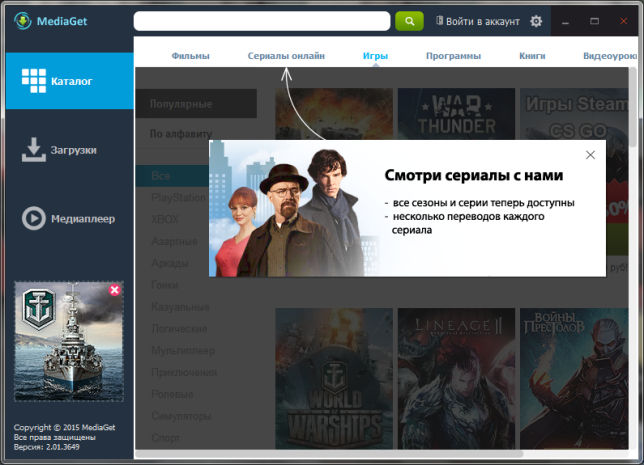The width and height of the screenshot is (644, 465).
Task: Switch to the Программы tab
Action: (x=453, y=56)
